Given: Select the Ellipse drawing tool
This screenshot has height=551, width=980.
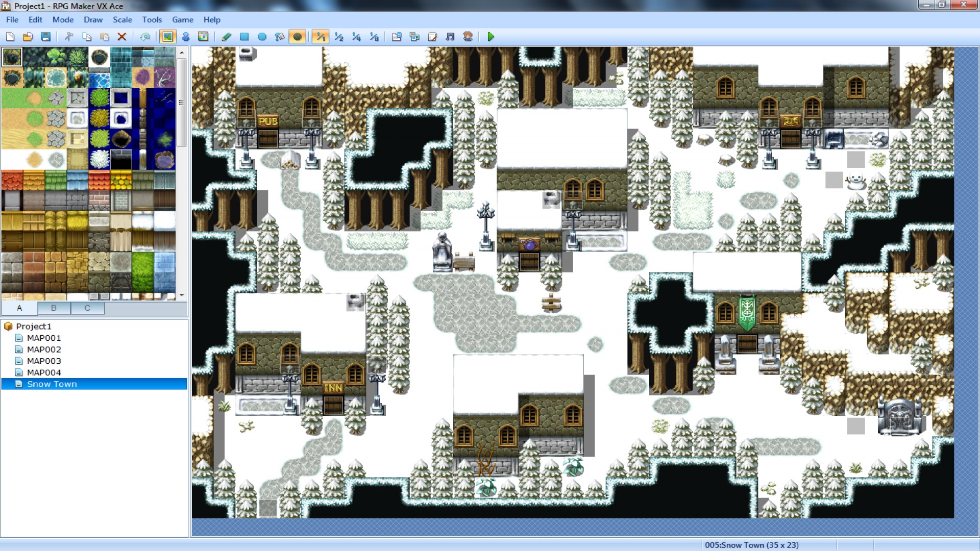Looking at the screenshot, I should [262, 37].
